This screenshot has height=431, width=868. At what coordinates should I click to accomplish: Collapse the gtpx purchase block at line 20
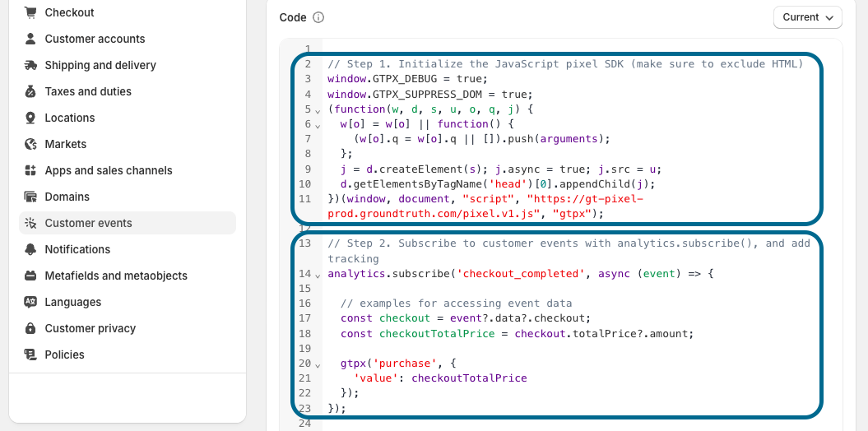click(x=318, y=364)
